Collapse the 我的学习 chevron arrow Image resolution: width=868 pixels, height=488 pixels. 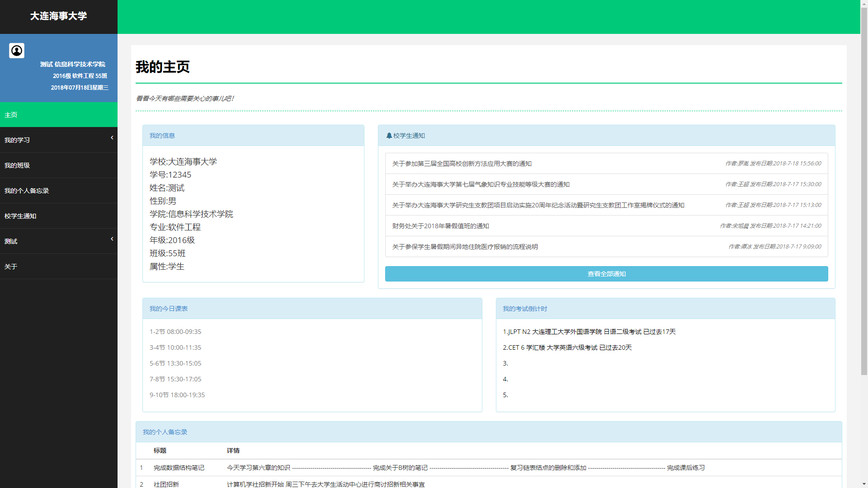112,138
